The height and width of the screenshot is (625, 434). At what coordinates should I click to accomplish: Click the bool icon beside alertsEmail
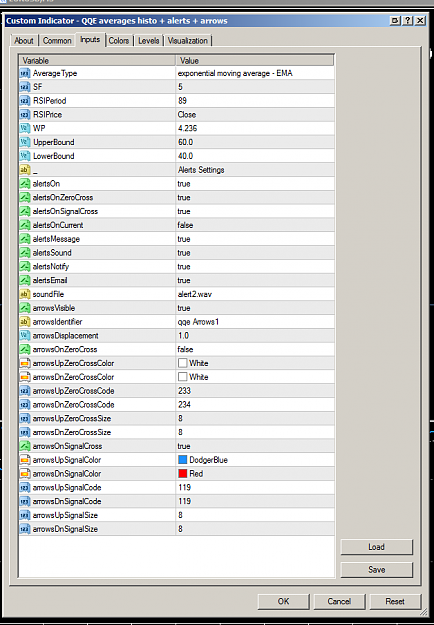point(25,281)
